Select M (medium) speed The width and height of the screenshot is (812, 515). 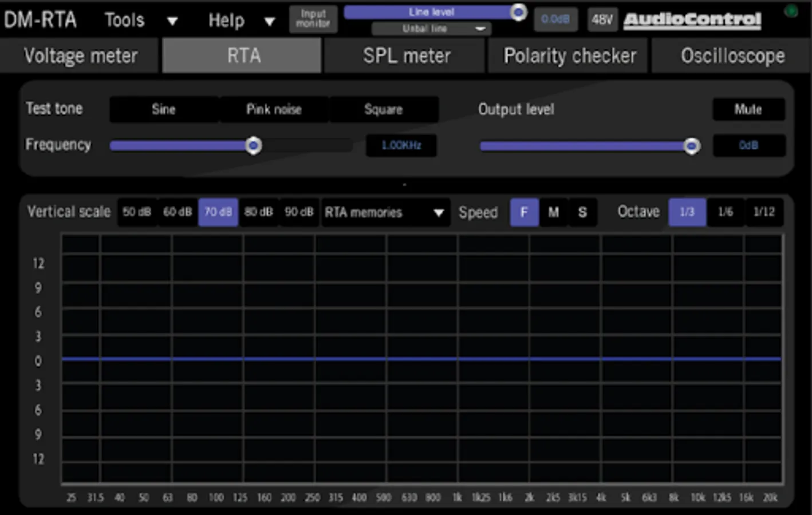tap(553, 212)
